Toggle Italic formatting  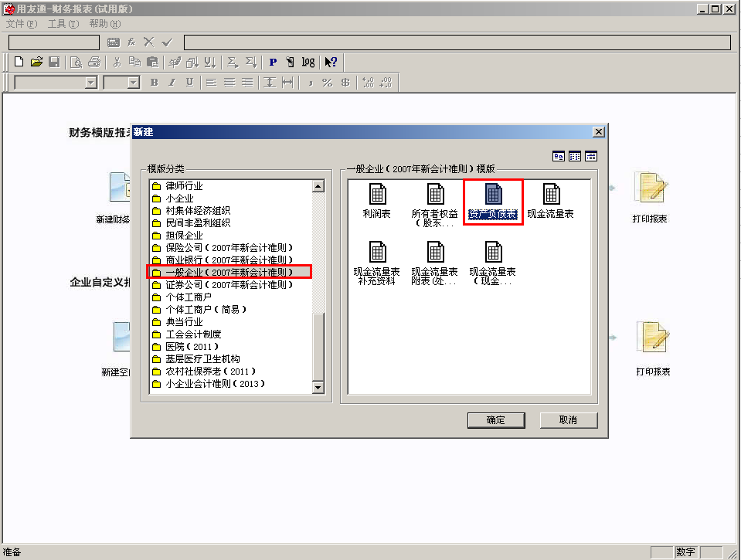(172, 83)
